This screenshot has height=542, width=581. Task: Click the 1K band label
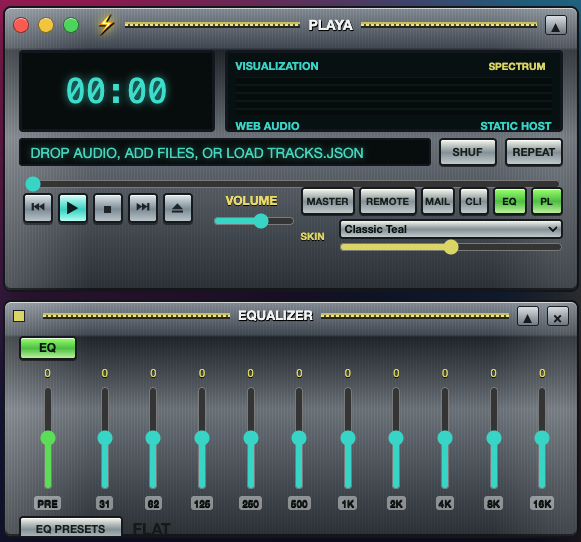[348, 504]
